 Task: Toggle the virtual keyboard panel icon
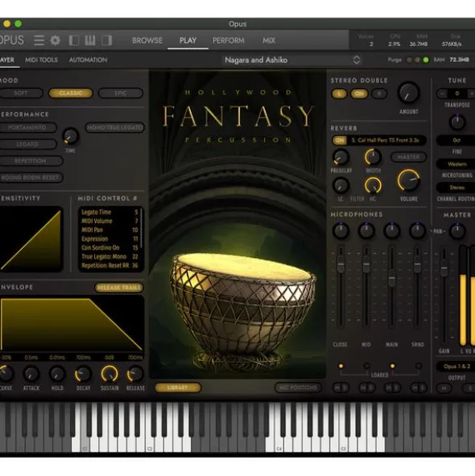[90, 40]
